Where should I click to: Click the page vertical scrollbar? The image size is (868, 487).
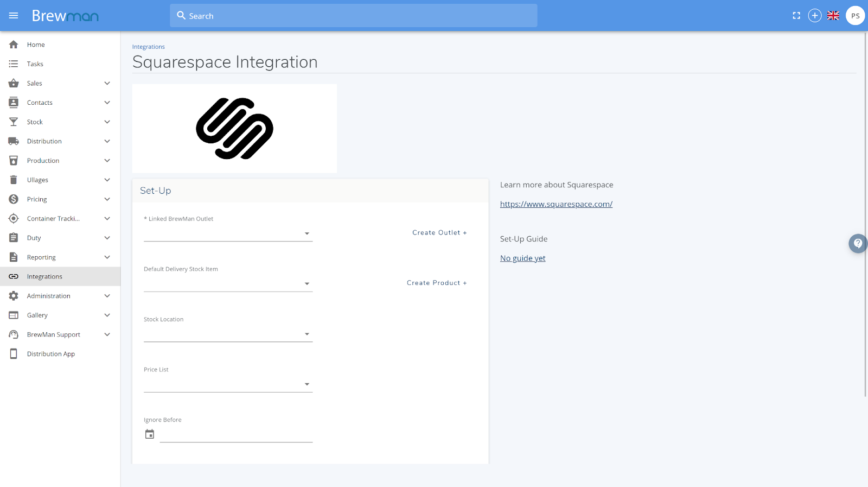coord(865,214)
